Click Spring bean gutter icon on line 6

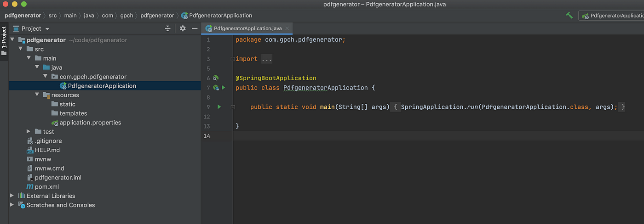click(215, 78)
